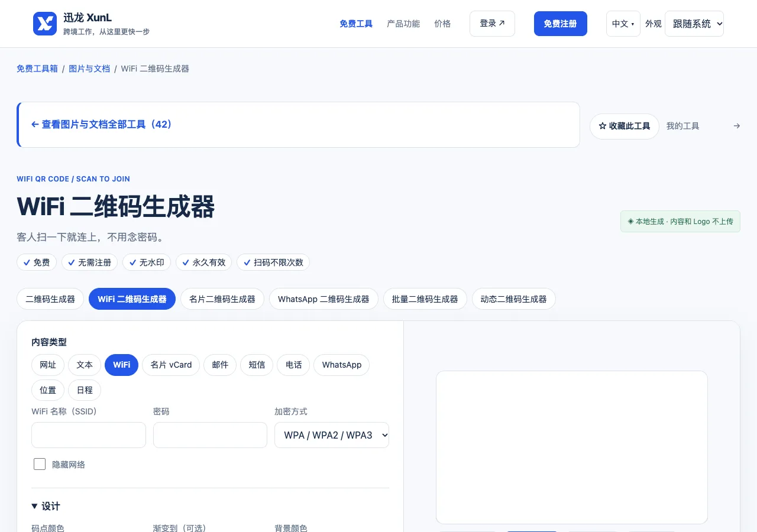Select WhatsApp content type
Screen dimensions: 757x532
342,365
